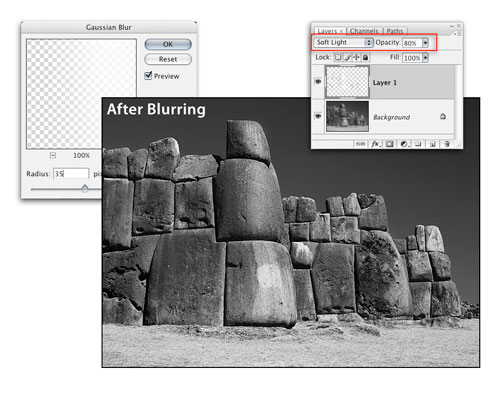Hide Layer 1 with its eye icon
The image size is (500, 394).
point(318,81)
